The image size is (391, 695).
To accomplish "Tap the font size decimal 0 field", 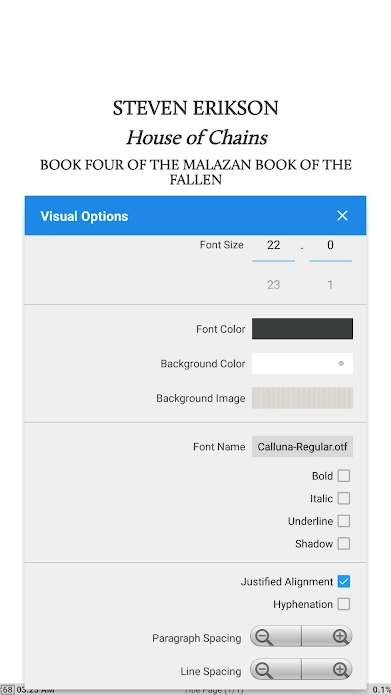I will tap(330, 245).
